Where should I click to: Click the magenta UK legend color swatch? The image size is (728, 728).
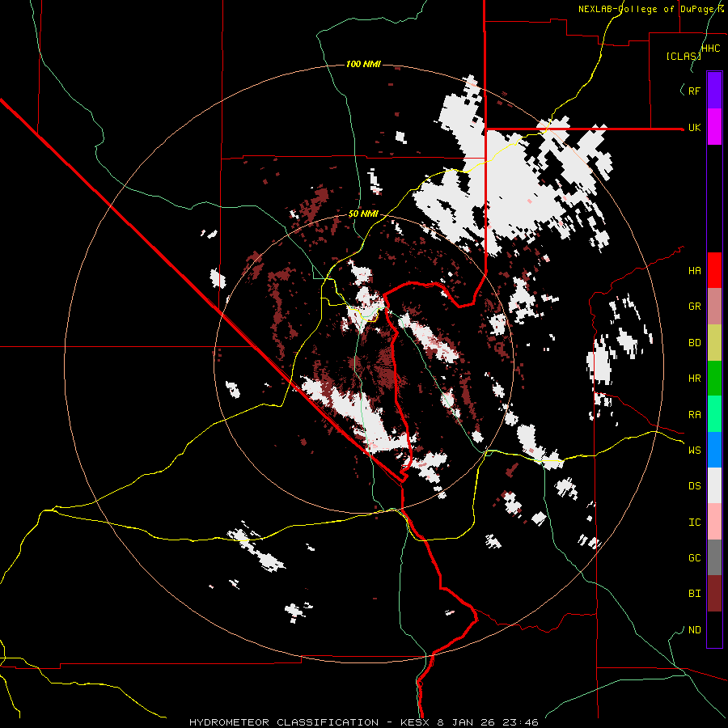tap(714, 127)
